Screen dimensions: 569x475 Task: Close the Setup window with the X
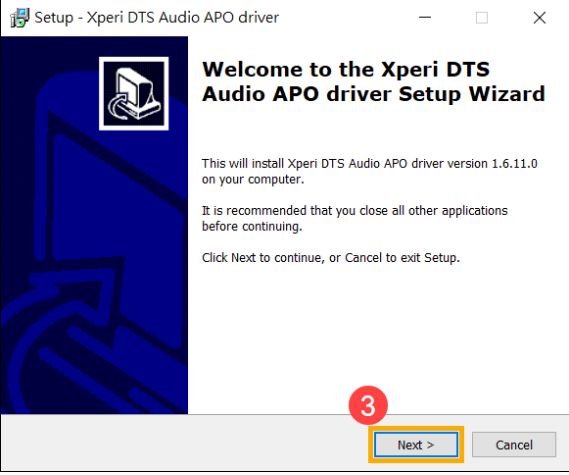(x=539, y=17)
